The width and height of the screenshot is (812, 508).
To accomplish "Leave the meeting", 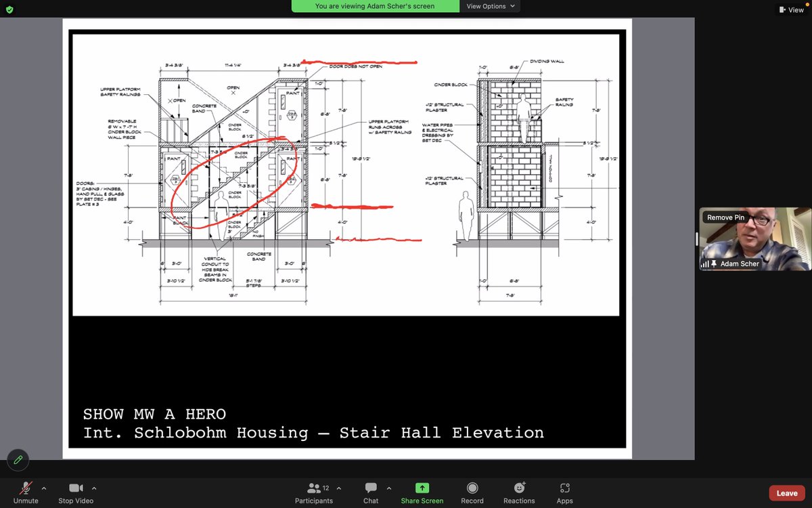I will (x=787, y=493).
